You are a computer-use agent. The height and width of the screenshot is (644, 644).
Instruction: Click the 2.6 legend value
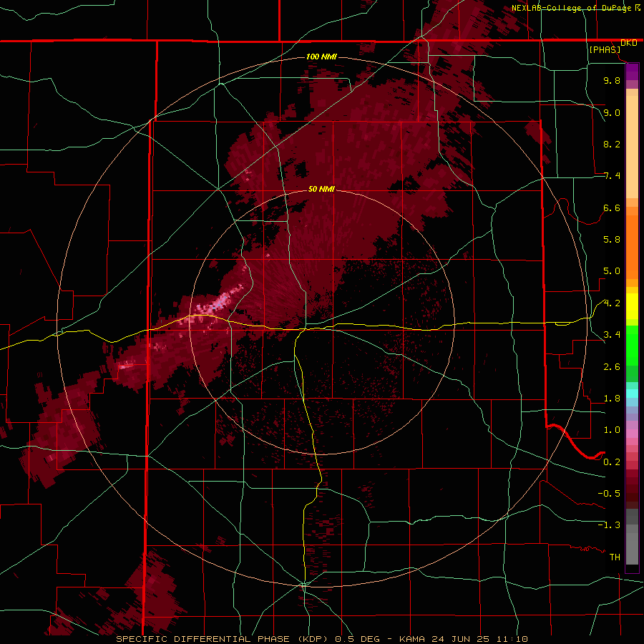tap(612, 367)
